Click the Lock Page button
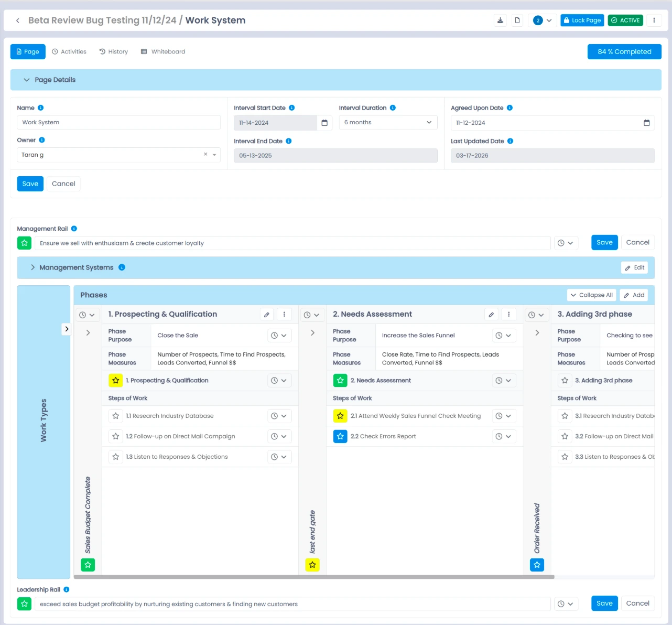The height and width of the screenshot is (625, 672). pos(582,20)
